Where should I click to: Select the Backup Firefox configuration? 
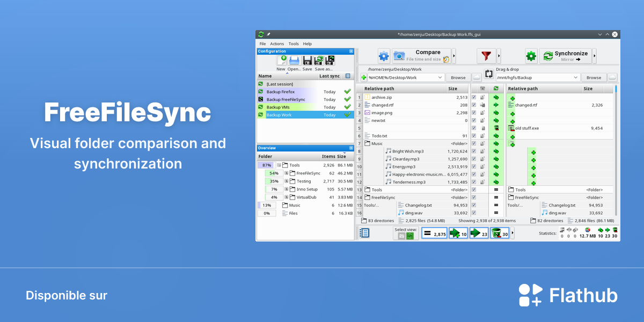click(305, 92)
